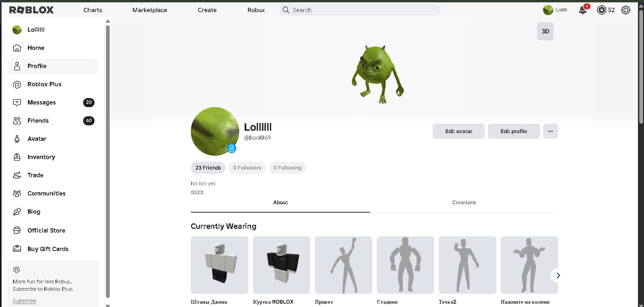This screenshot has height=307, width=644.
Task: Open the Robux balance icon
Action: tap(601, 10)
